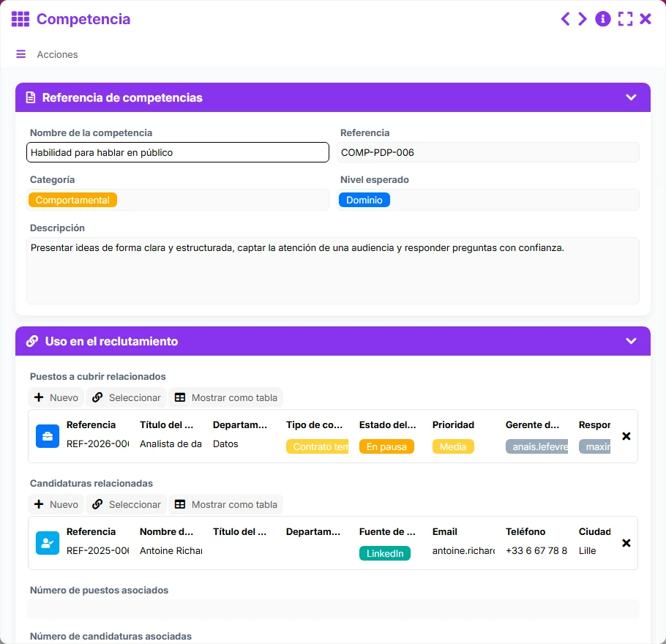The image size is (666, 644).
Task: Click Nuevo under Puestos a cubrir relacionados
Action: [x=56, y=397]
